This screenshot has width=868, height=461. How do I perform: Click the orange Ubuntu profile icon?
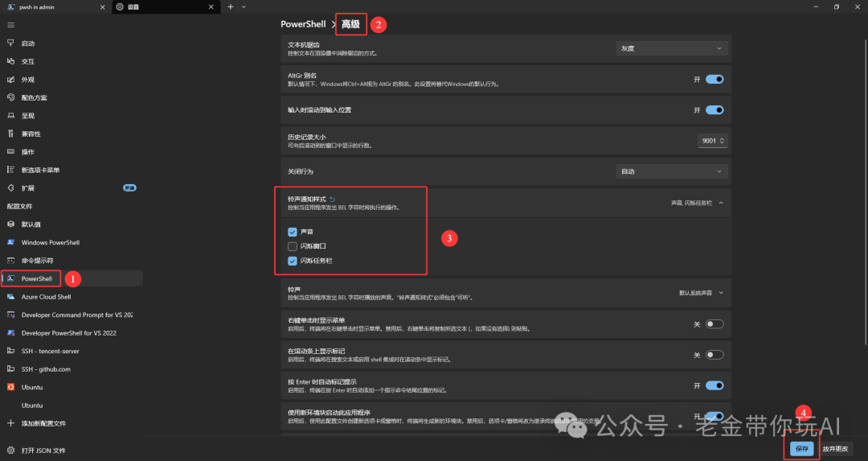pyautogui.click(x=10, y=387)
